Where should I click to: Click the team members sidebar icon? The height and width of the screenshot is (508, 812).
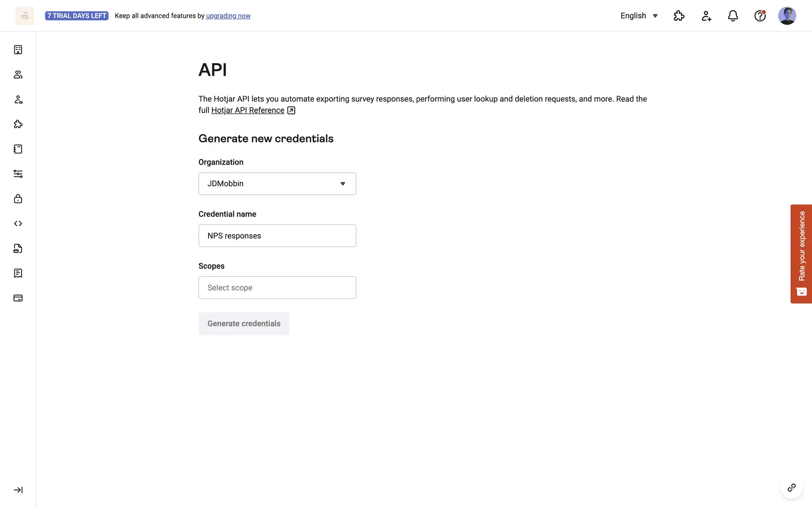[x=18, y=75]
